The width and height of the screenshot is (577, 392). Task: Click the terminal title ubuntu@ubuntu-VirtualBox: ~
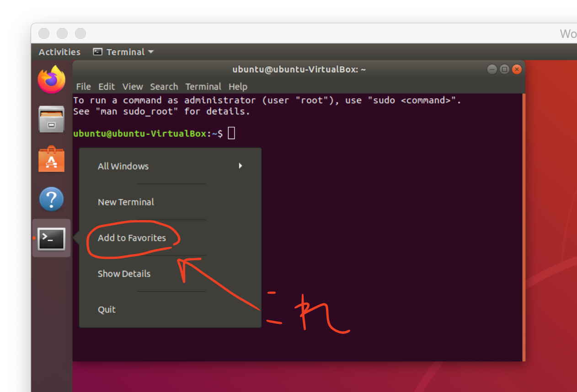[x=299, y=70]
